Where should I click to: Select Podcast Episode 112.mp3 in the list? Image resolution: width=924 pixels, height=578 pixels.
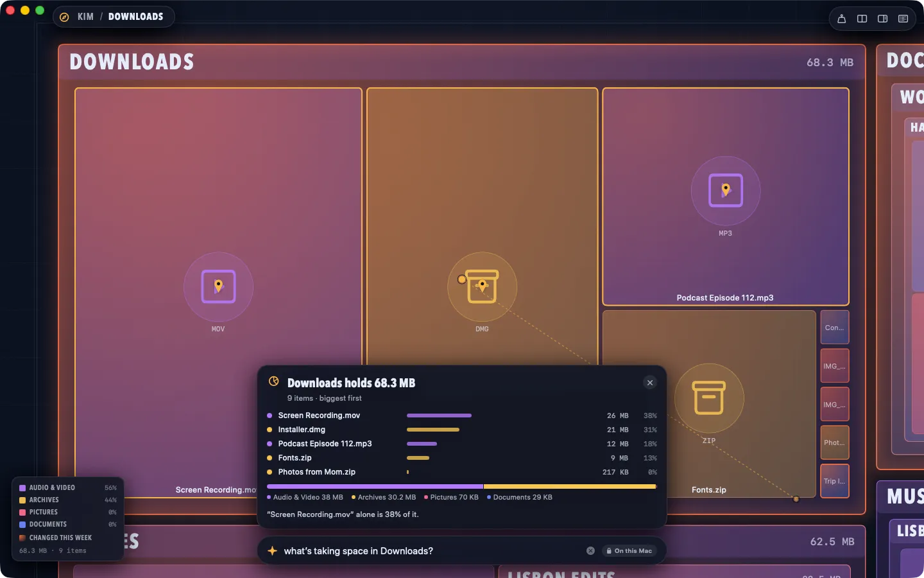[462, 444]
